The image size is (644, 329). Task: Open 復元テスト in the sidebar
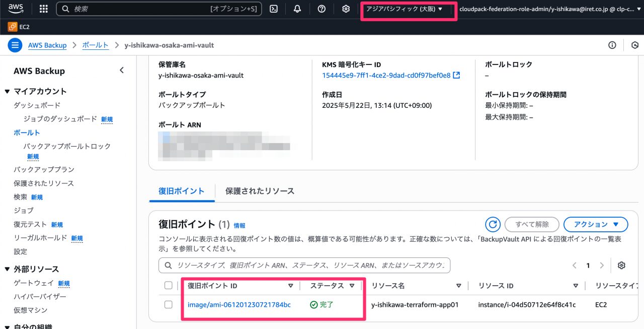click(30, 224)
